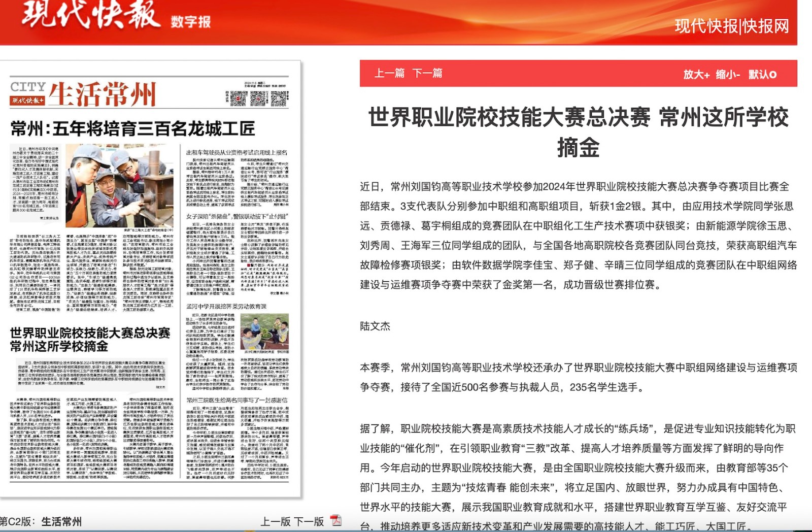Viewport: 812px width, 532px height.
Task: Click the first QR code in newspaper header
Action: coord(239,98)
